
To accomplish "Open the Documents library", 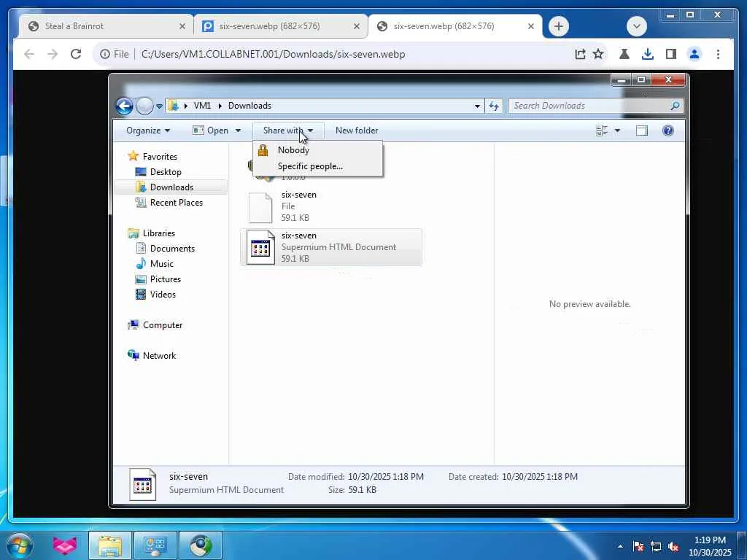I will [x=166, y=248].
